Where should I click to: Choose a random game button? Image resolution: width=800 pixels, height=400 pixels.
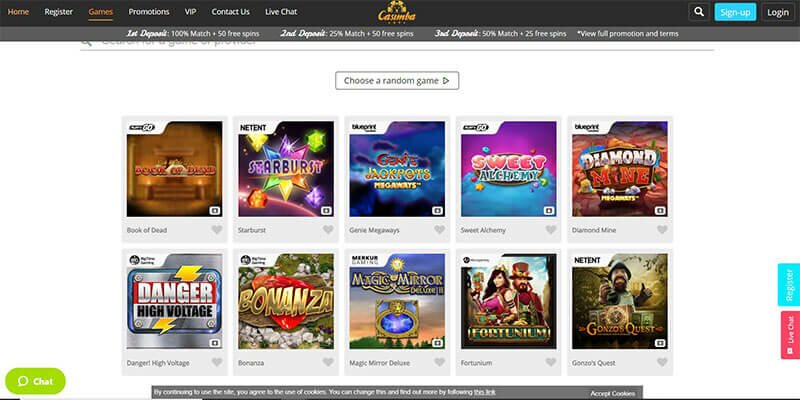(x=397, y=81)
